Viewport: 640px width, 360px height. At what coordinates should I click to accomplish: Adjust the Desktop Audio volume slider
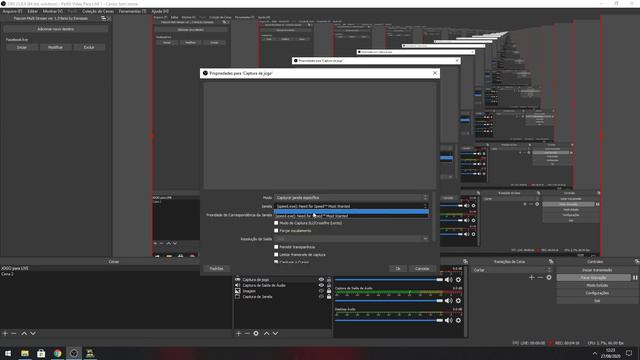[x=389, y=320]
